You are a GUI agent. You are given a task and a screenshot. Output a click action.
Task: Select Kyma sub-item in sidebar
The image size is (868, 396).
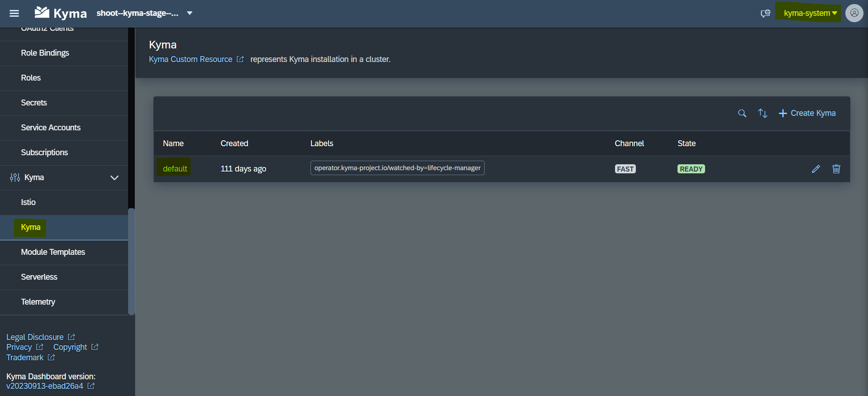tap(64, 228)
